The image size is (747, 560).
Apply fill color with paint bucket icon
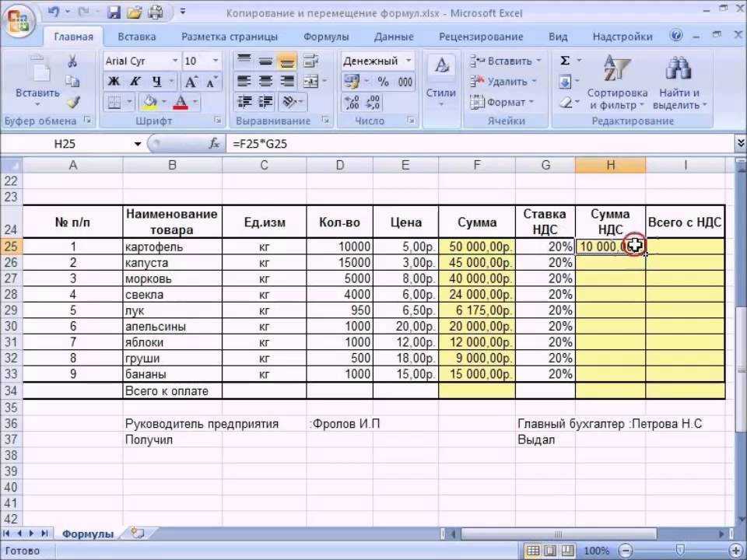tap(149, 102)
